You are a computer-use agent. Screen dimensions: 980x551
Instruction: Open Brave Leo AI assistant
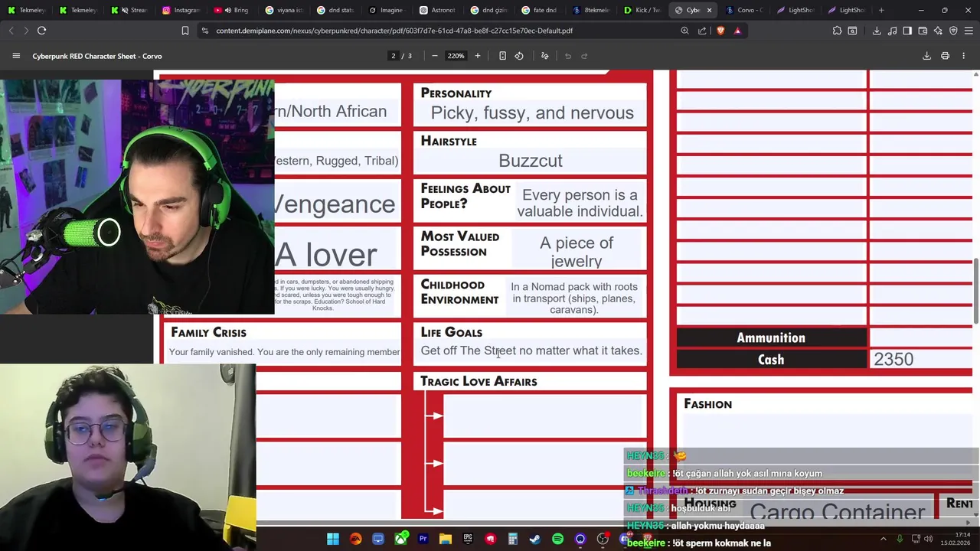[x=938, y=31]
